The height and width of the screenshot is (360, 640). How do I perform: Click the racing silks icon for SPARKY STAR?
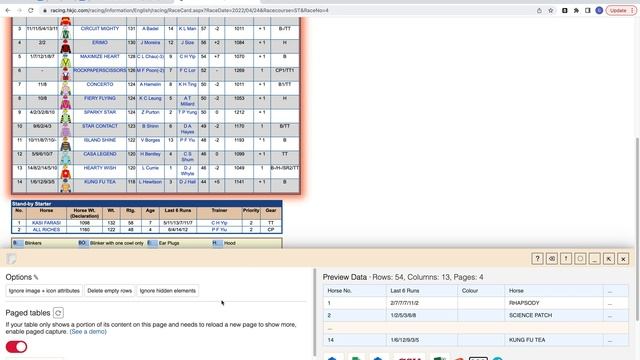pos(66,116)
